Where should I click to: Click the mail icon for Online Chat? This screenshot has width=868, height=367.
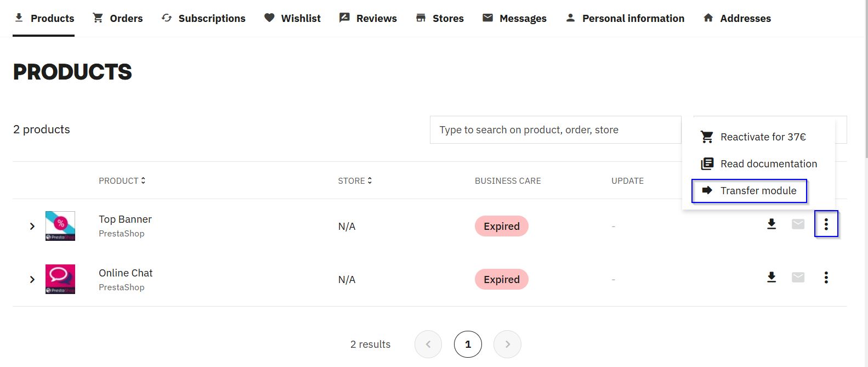tap(798, 278)
